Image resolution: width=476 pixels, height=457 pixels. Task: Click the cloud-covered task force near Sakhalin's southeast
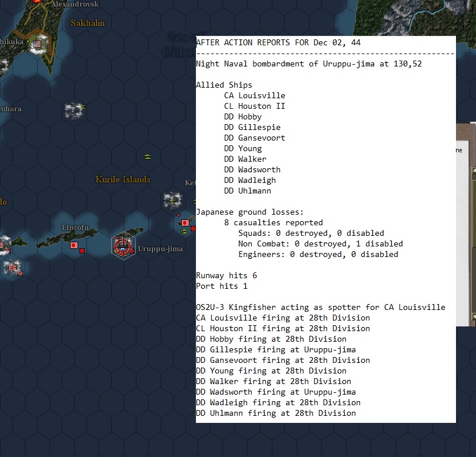coord(74,111)
